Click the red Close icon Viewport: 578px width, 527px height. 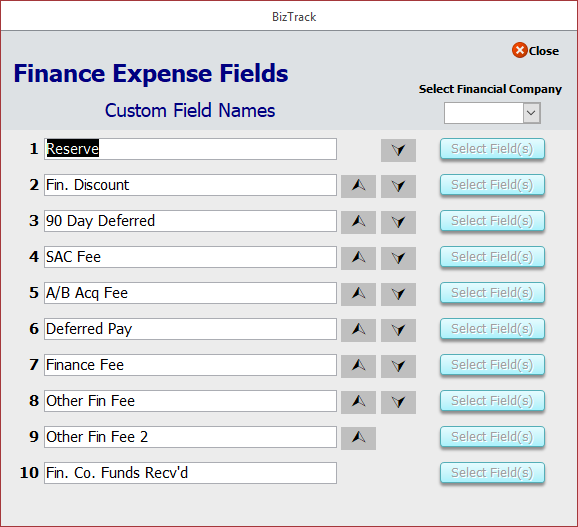point(520,50)
